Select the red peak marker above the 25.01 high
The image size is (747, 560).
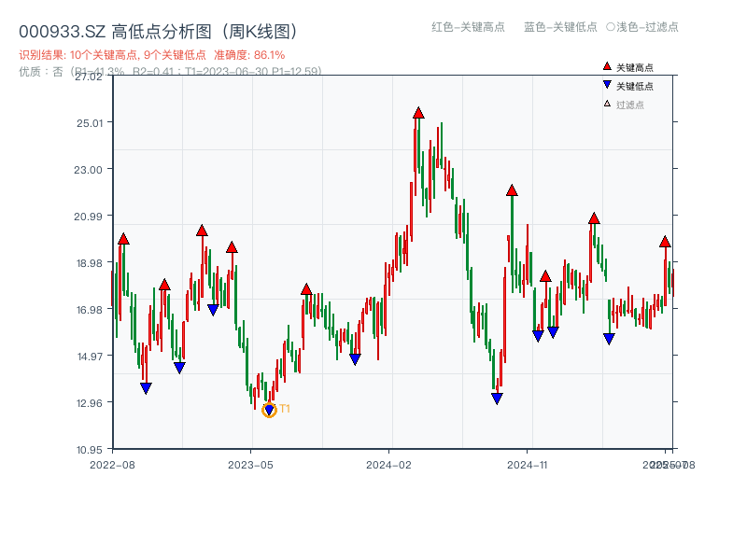point(417,112)
